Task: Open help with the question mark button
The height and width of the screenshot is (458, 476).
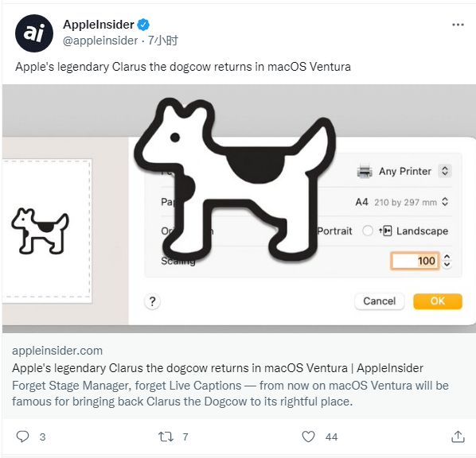Action: coord(152,301)
